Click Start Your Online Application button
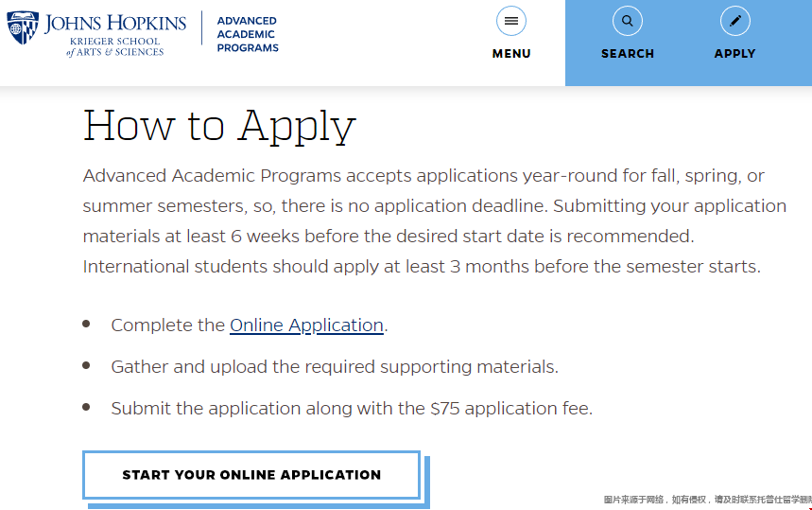This screenshot has width=812, height=510. click(251, 475)
